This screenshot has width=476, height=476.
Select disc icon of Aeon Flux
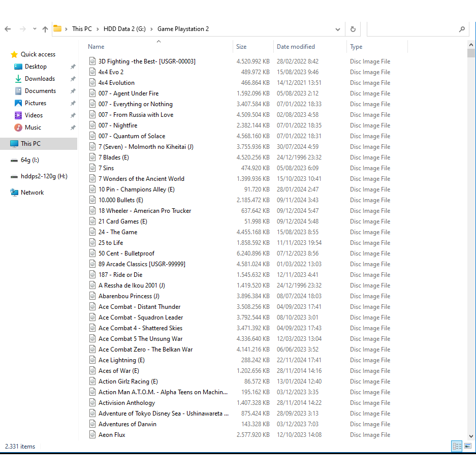[x=92, y=435]
